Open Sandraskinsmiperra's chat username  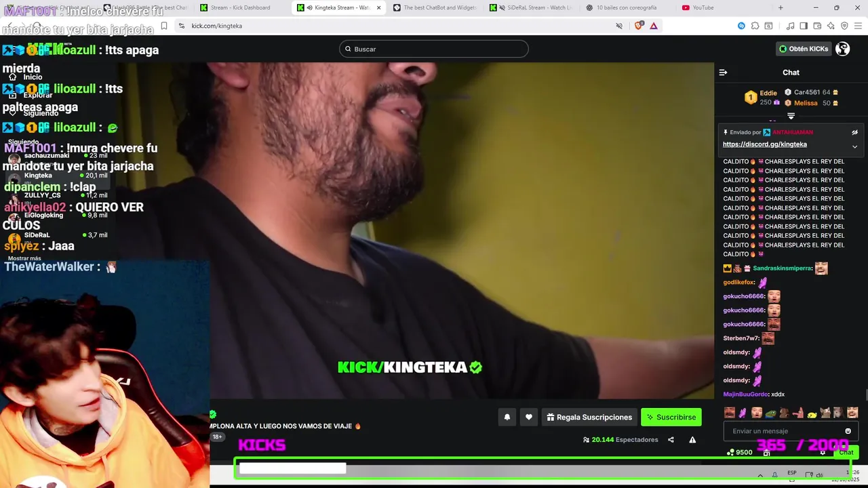(x=782, y=268)
